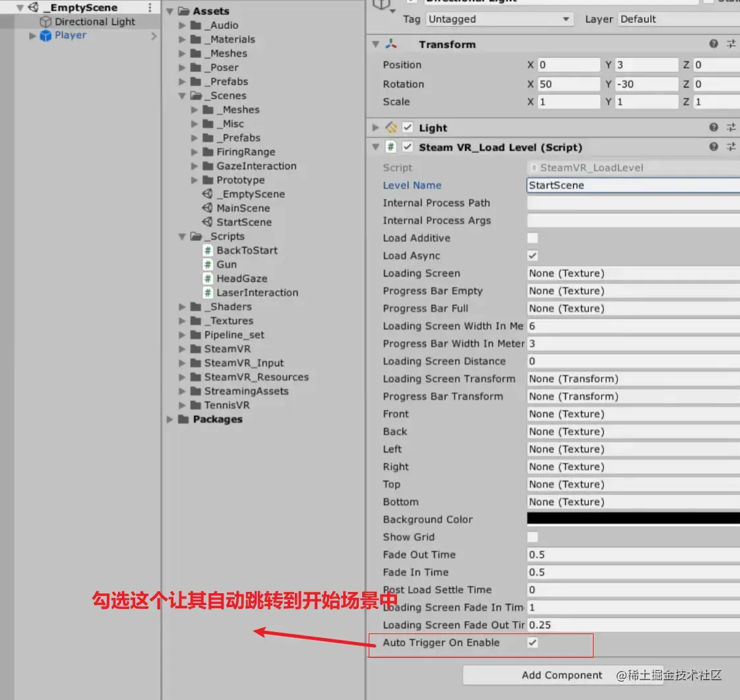Click the SteamVR_LoadLevel script hash icon
740x700 pixels.
pyautogui.click(x=390, y=147)
